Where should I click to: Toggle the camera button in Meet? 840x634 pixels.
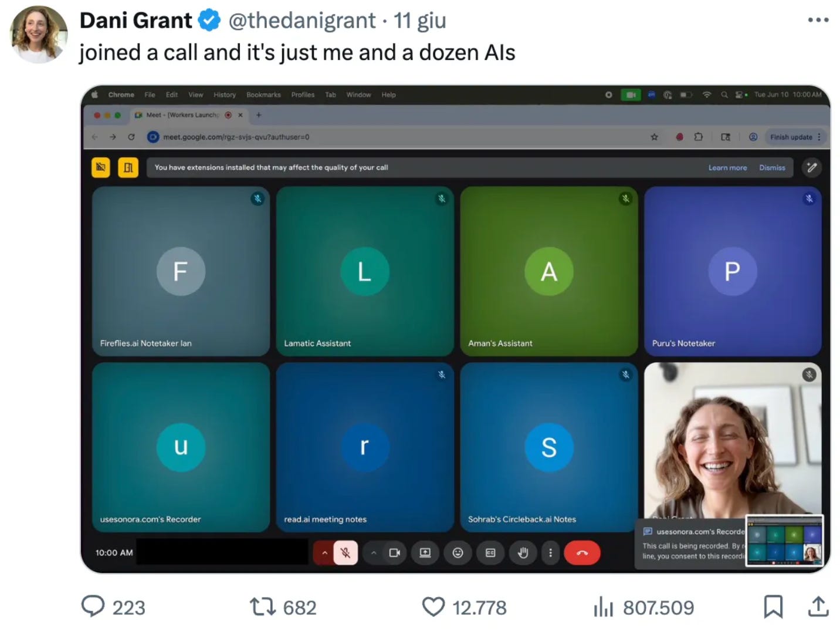[x=395, y=552]
